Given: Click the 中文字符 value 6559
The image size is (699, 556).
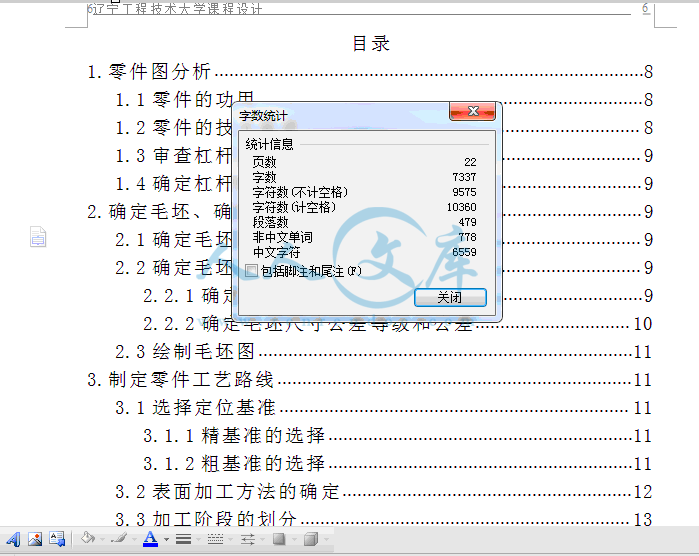Looking at the screenshot, I should point(465,252).
